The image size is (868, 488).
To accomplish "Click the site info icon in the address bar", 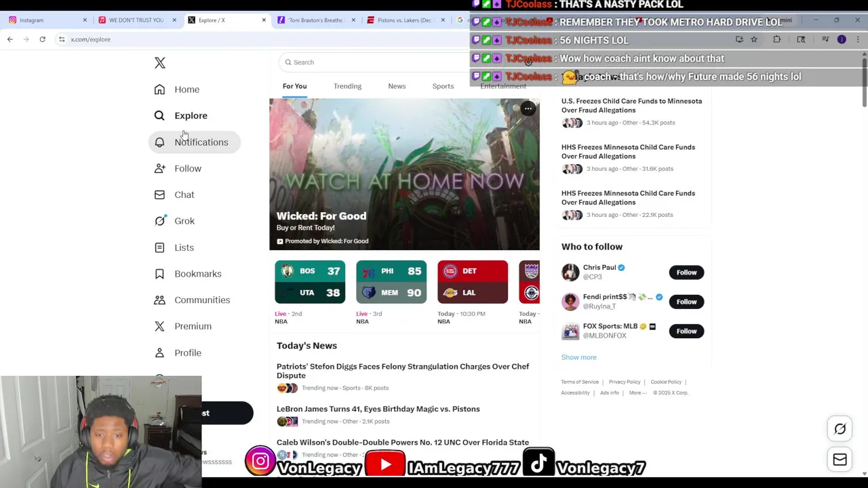I will coord(62,39).
